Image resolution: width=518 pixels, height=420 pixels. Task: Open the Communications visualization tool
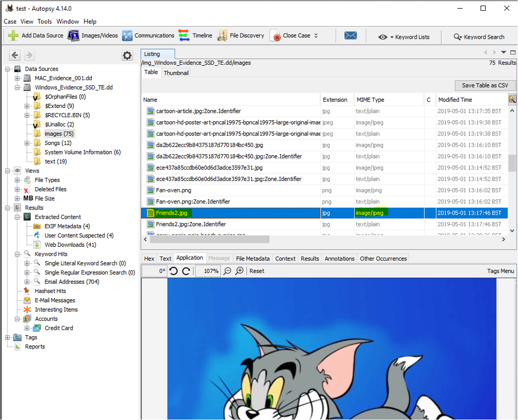pos(148,35)
